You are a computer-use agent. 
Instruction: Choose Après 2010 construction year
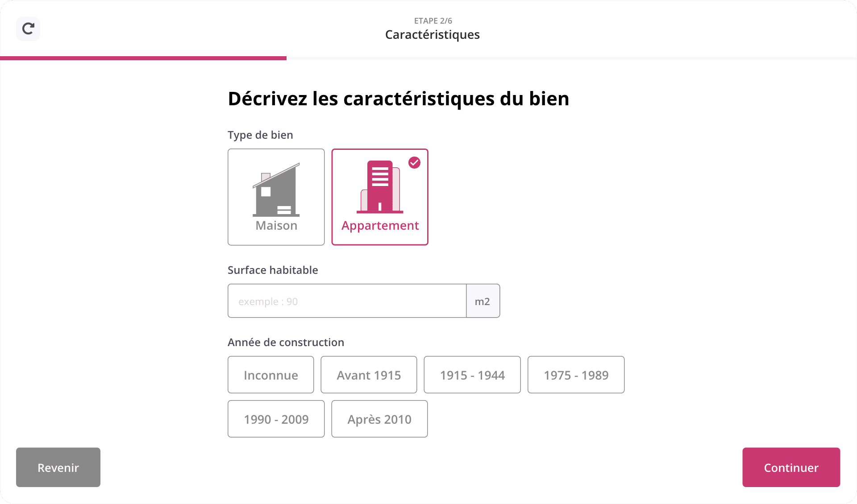pyautogui.click(x=379, y=419)
